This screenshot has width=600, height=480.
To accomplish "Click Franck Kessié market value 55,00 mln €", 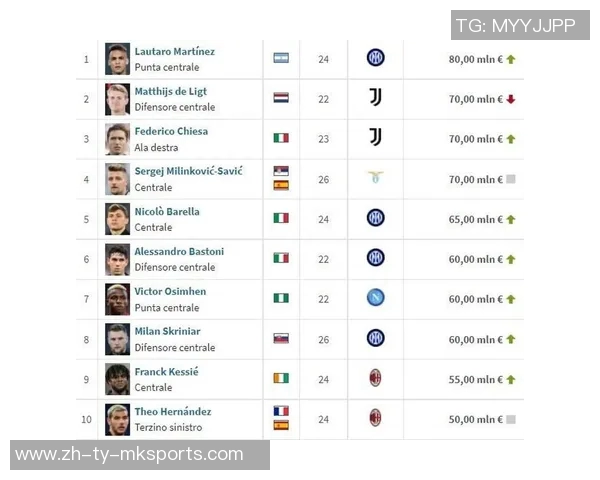I will 475,379.
